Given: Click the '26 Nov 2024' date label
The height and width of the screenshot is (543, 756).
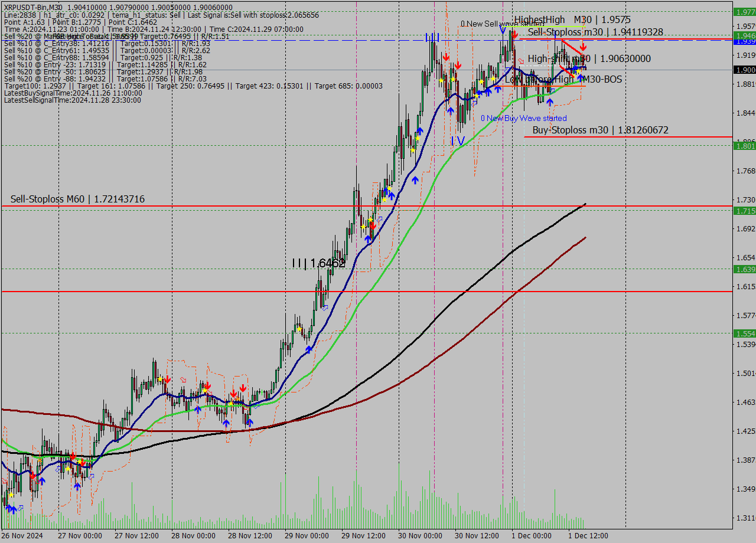Looking at the screenshot, I should point(22,536).
